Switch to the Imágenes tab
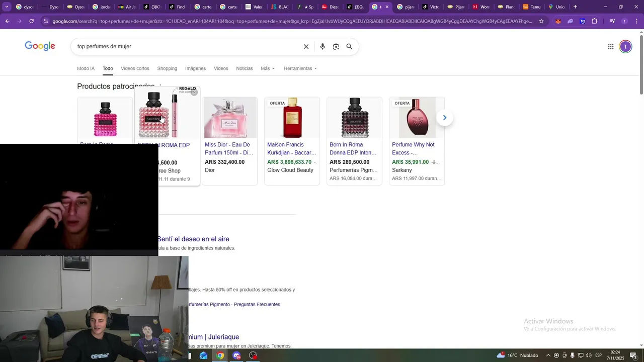This screenshot has height=362, width=644. pos(195,68)
